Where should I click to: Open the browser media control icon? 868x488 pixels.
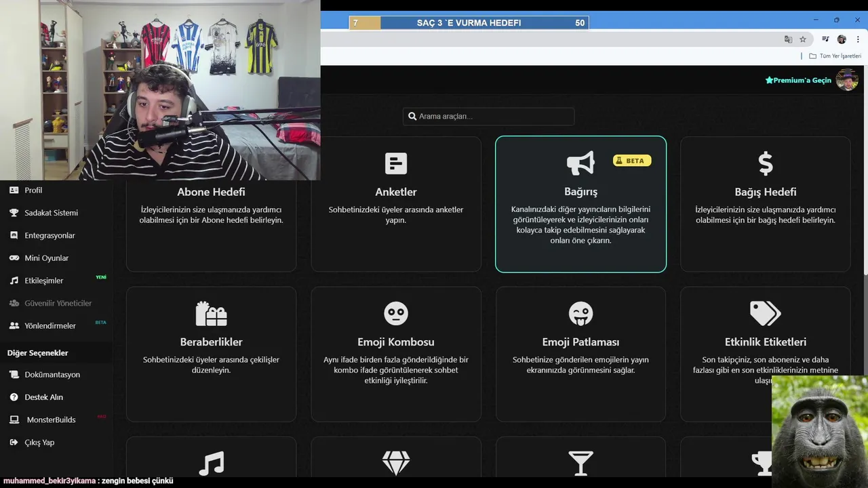[825, 39]
